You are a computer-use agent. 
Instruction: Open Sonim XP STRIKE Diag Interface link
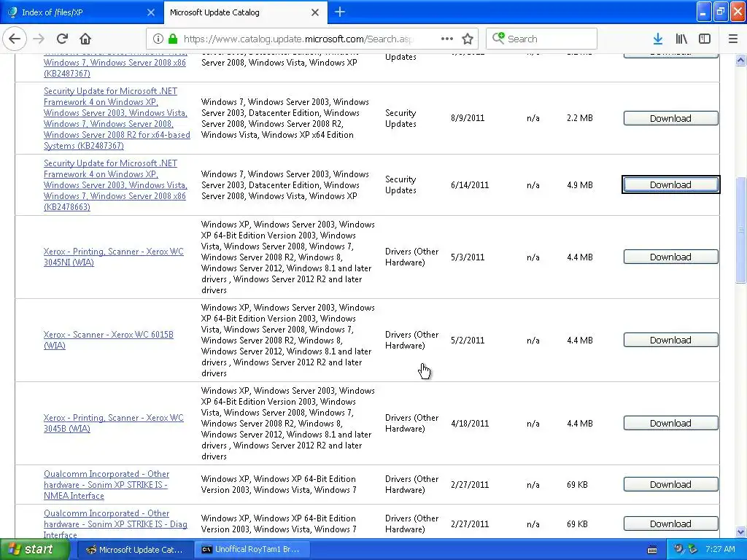(x=115, y=524)
